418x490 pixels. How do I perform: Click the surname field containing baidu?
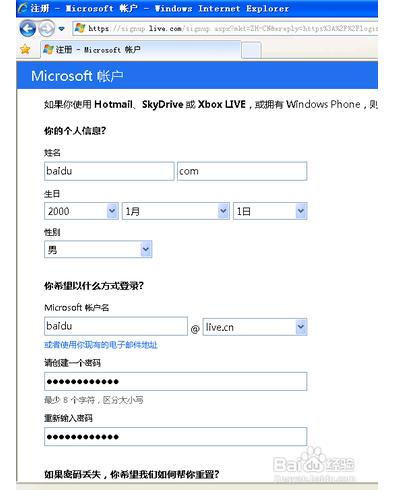[x=109, y=171]
